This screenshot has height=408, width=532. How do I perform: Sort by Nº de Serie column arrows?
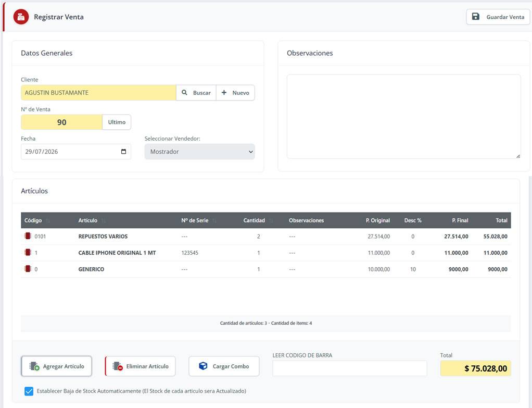pos(214,220)
